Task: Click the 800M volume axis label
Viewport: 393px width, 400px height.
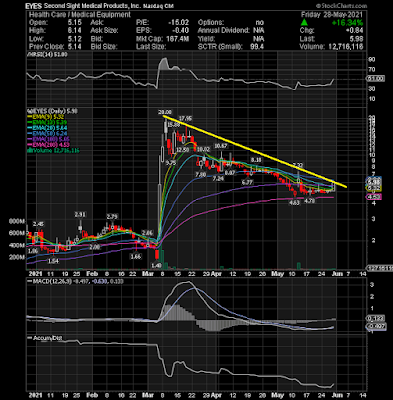Action: pyautogui.click(x=17, y=221)
